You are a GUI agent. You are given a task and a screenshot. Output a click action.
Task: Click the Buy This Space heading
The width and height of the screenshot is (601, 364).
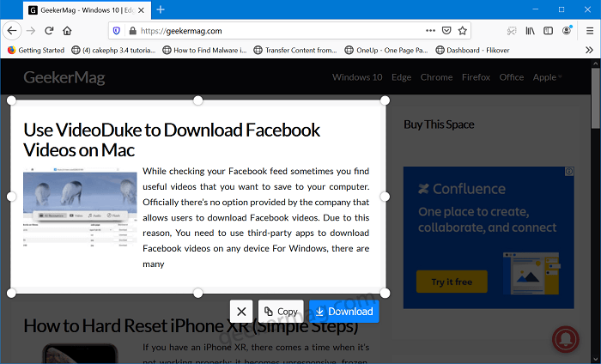pos(439,124)
